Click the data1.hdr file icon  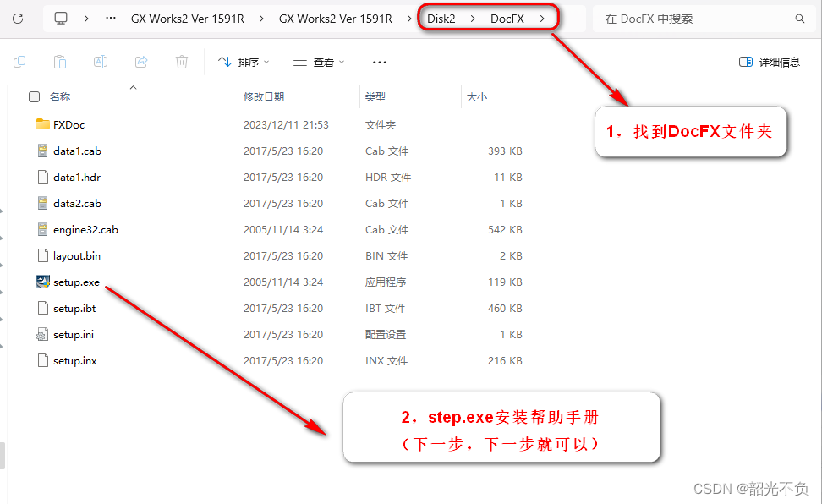(x=43, y=178)
